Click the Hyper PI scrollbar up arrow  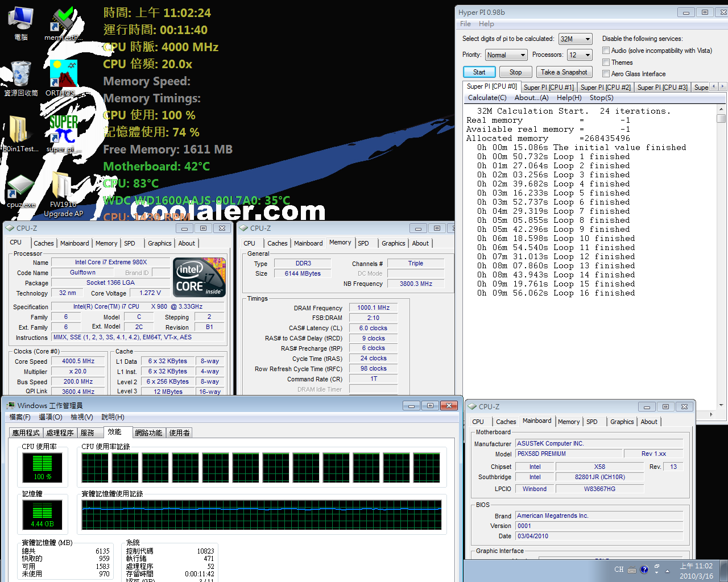coord(721,109)
